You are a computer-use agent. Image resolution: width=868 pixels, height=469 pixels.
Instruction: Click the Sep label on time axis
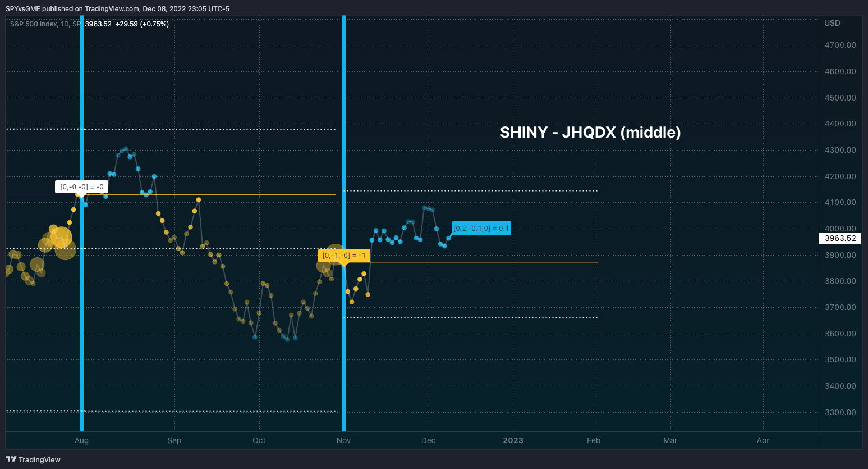coord(174,440)
